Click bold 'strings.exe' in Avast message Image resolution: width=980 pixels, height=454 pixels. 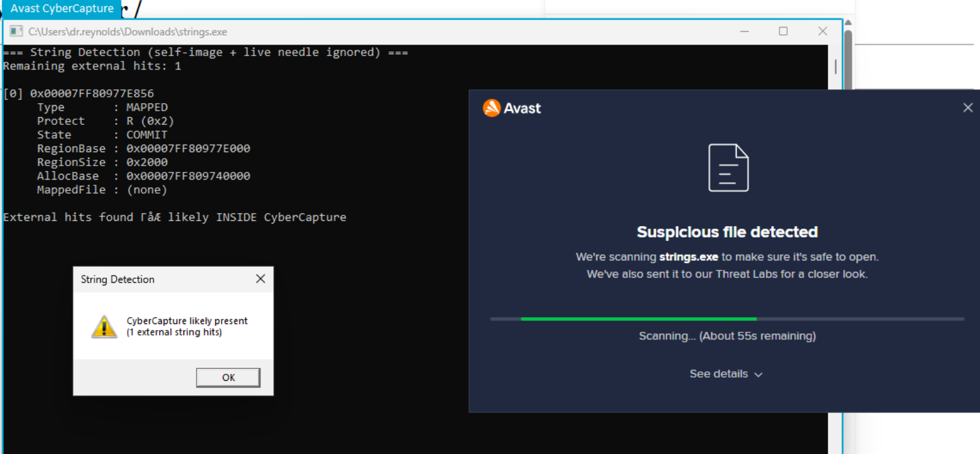(x=688, y=257)
